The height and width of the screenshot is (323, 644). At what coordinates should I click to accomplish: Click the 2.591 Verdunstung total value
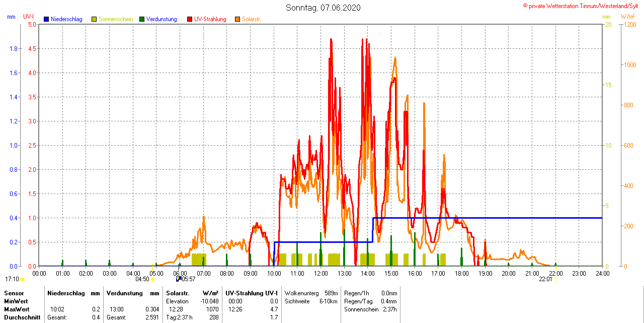pos(153,317)
